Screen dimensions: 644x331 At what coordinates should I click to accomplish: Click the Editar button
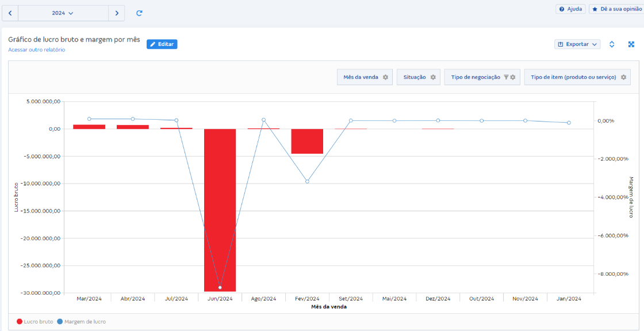[162, 44]
